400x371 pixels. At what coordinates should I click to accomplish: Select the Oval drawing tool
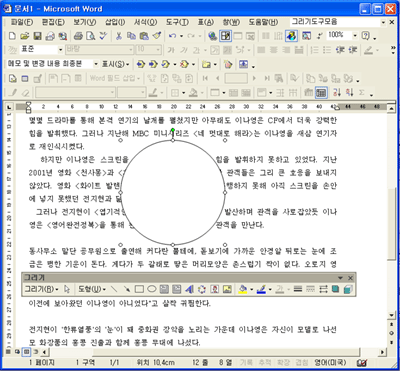pyautogui.click(x=152, y=289)
